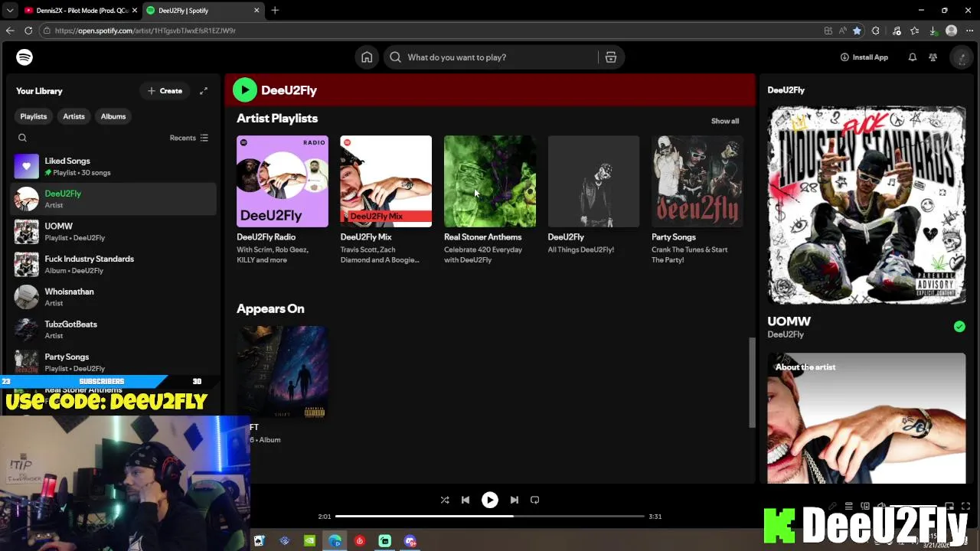Open the Create menu in Your Library
Image resolution: width=980 pixels, height=551 pixels.
pos(165,91)
